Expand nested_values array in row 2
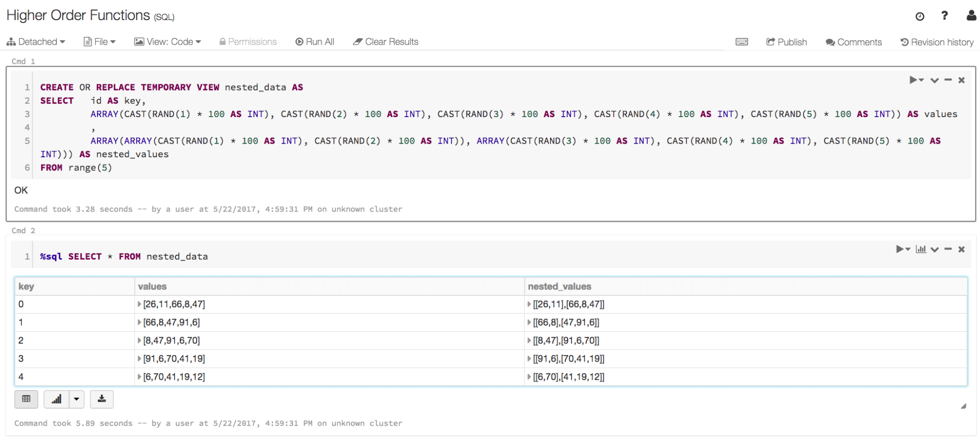 pos(529,341)
